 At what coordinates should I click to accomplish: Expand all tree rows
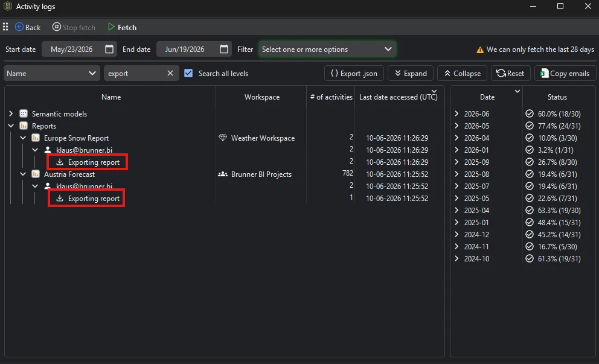(410, 73)
